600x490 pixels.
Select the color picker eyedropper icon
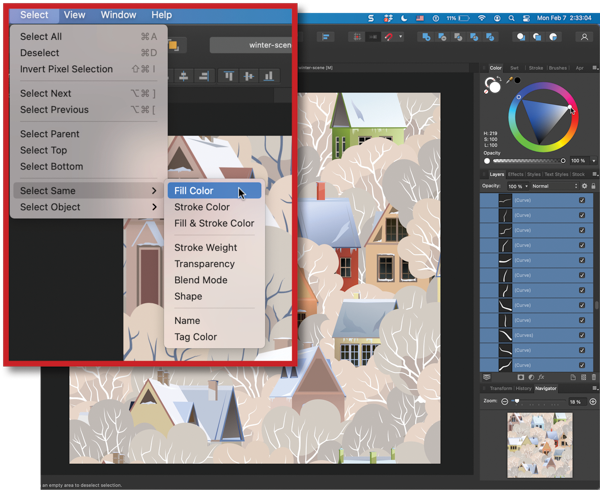pyautogui.click(x=509, y=80)
